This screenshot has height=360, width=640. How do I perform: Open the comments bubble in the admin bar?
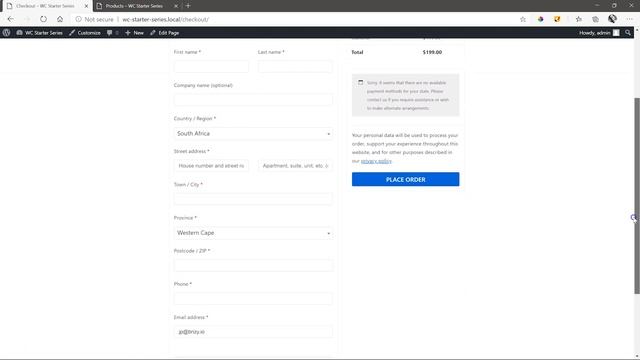pos(112,33)
